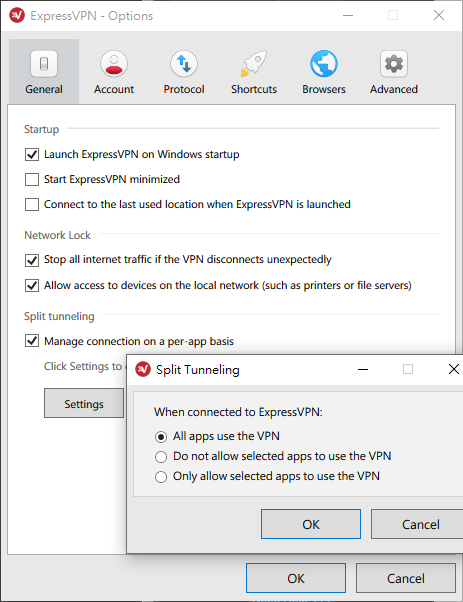
Task: Click OK in the Options window
Action: (296, 578)
